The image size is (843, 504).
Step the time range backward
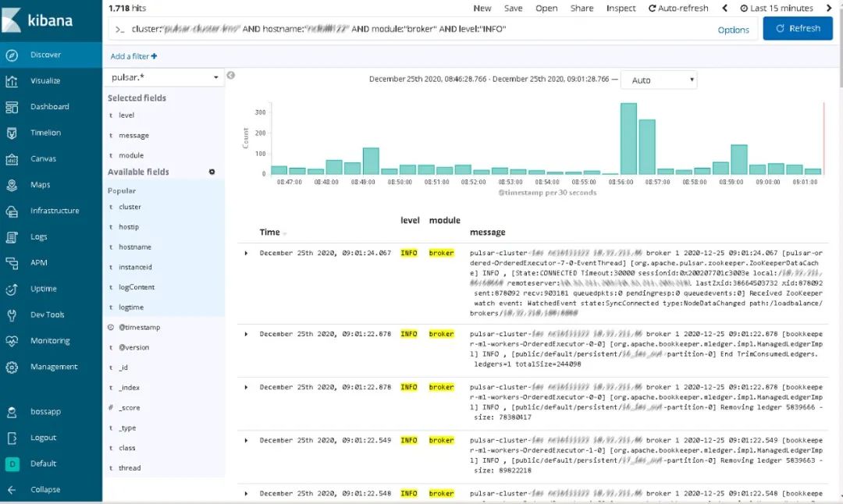coord(724,8)
